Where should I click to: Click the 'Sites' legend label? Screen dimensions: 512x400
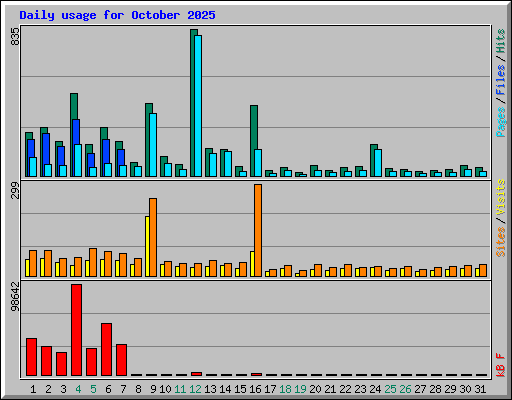coord(500,242)
